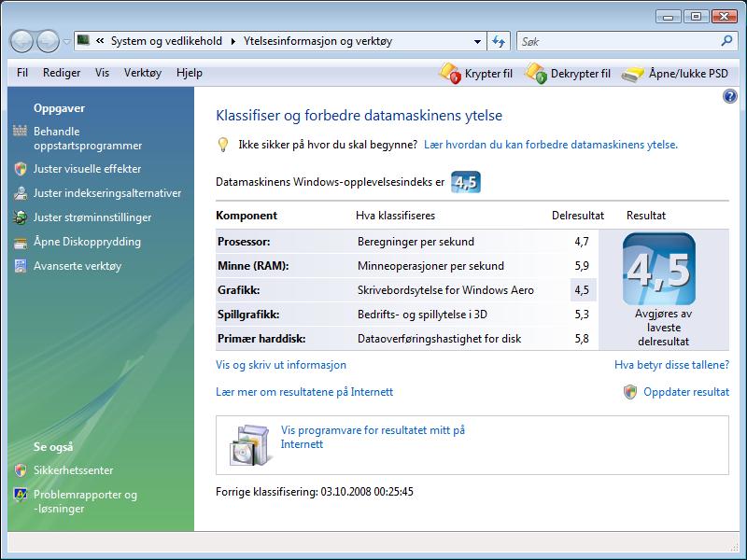747x560 pixels.
Task: Open Behandle oppstartsprogrammer task link
Action: pos(88,138)
